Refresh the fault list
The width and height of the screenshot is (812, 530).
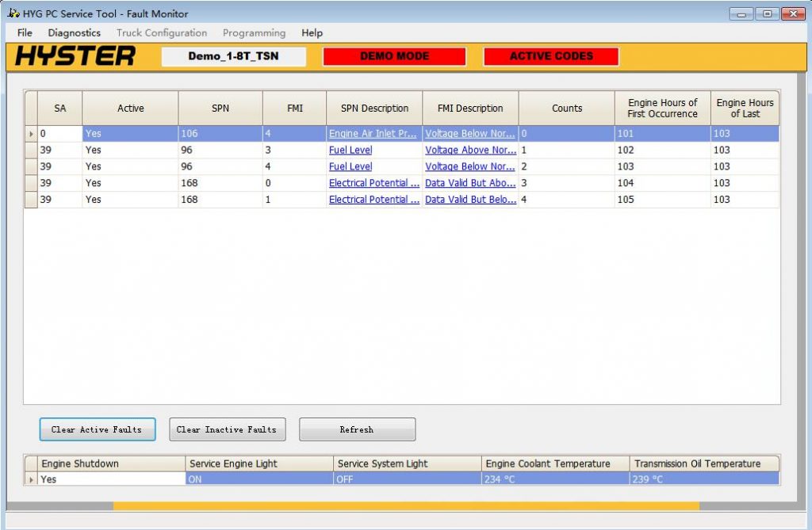click(358, 429)
